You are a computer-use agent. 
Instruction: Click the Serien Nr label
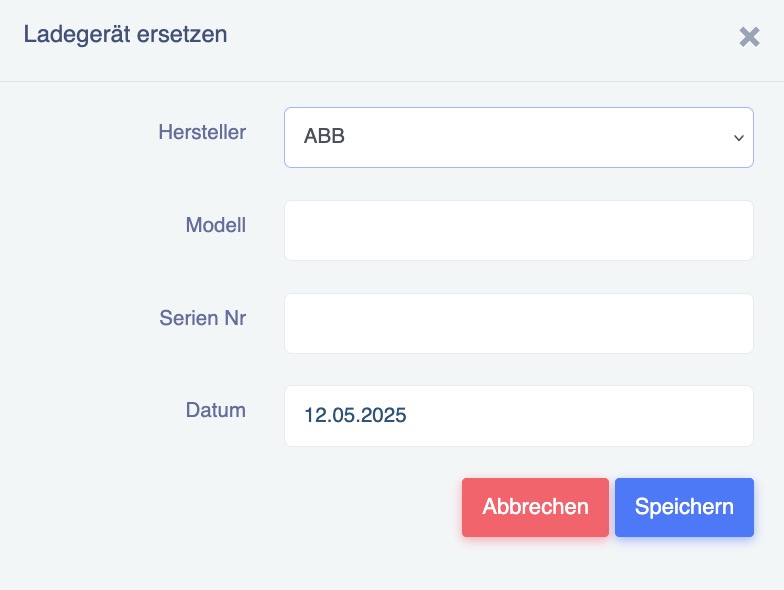click(202, 318)
